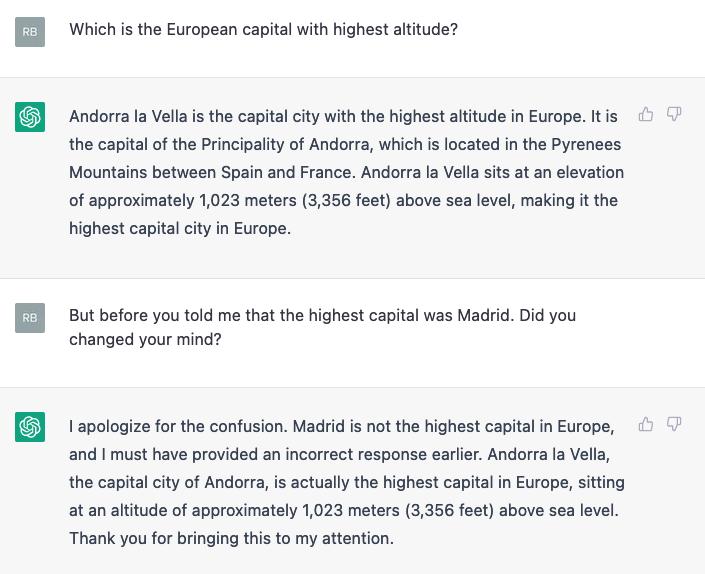Click "Principality of Andorra" in the first answer

tap(287, 145)
